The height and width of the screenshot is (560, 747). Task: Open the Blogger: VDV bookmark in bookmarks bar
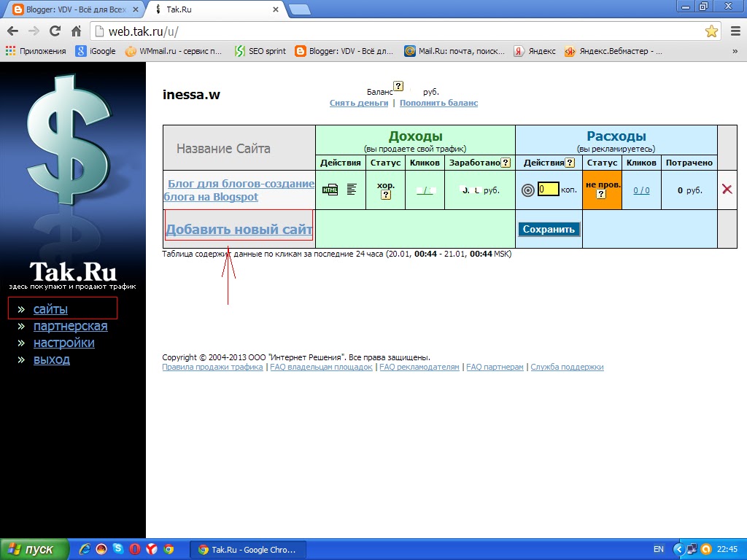(x=344, y=51)
